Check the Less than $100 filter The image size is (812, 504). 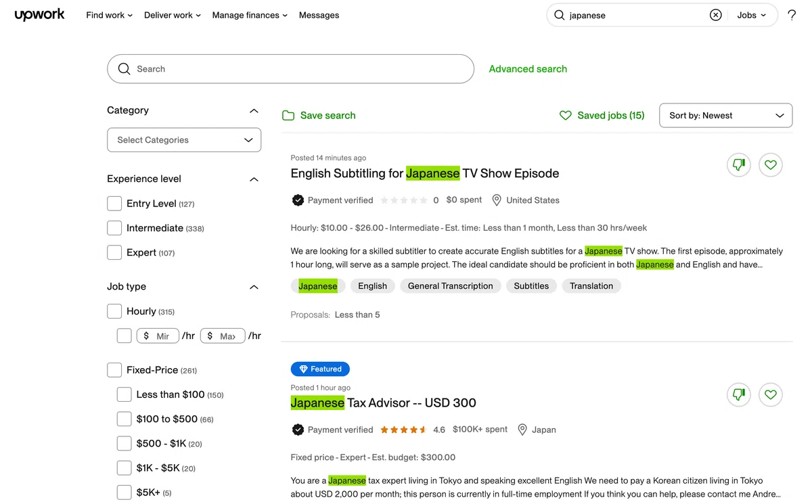[125, 394]
